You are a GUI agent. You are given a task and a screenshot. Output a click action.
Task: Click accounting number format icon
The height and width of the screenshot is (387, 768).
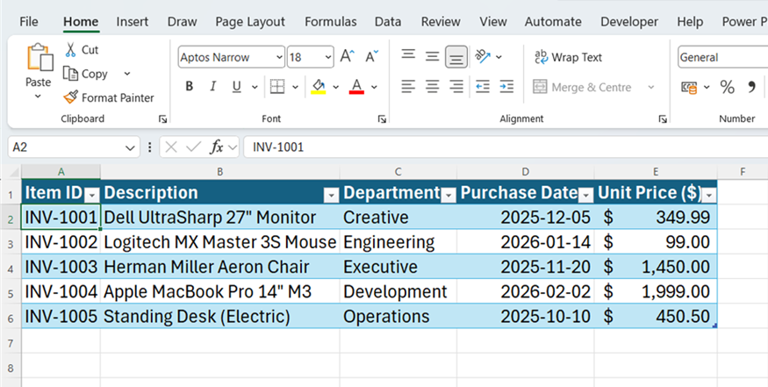click(x=689, y=87)
